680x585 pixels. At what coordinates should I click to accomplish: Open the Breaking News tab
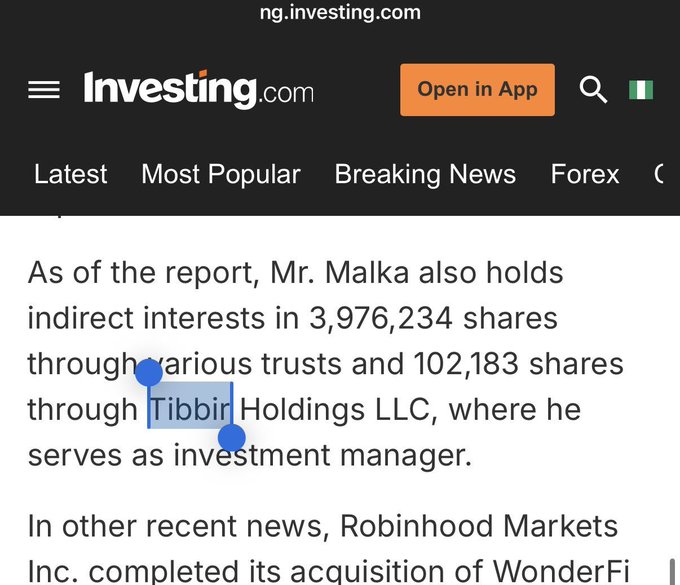coord(425,174)
